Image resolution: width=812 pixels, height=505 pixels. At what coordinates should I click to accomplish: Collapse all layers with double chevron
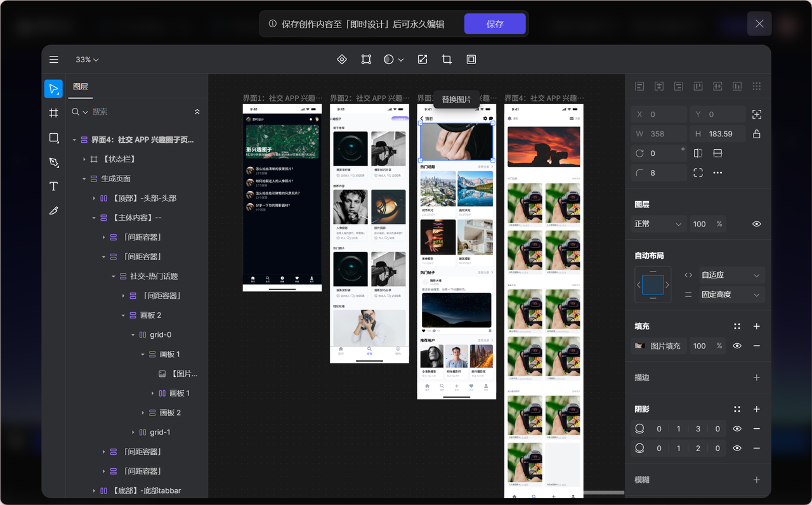pyautogui.click(x=197, y=112)
